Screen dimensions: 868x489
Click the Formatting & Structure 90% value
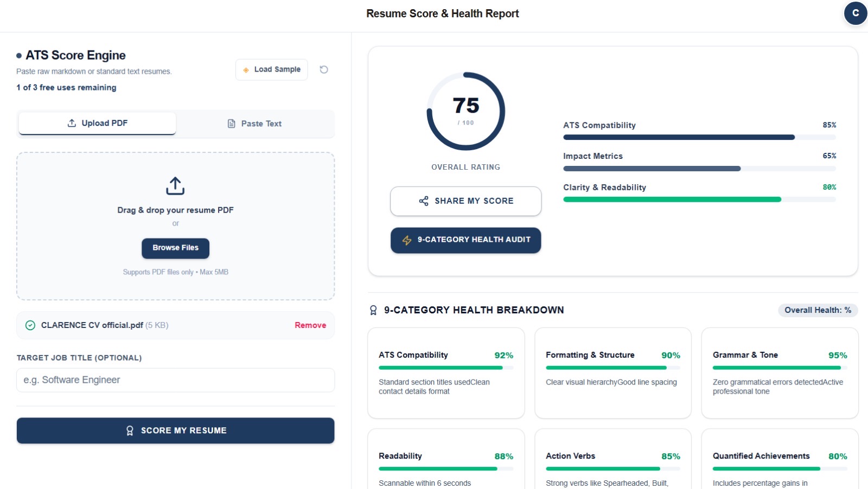tap(671, 356)
